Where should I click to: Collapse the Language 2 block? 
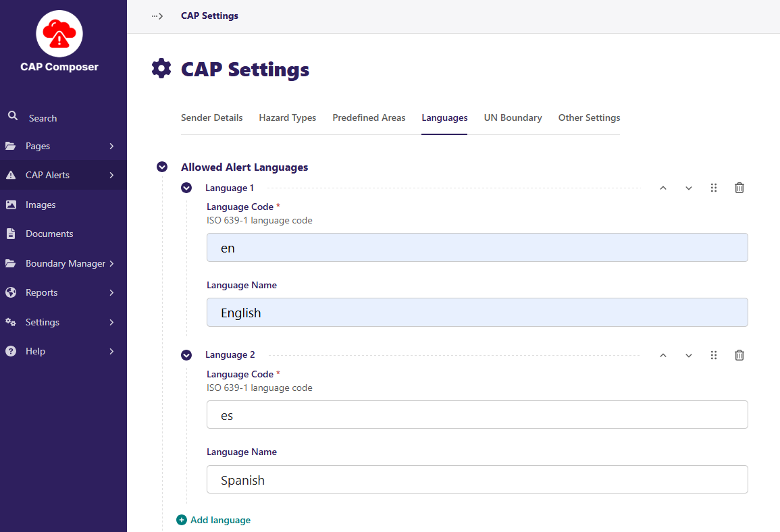[x=186, y=355]
